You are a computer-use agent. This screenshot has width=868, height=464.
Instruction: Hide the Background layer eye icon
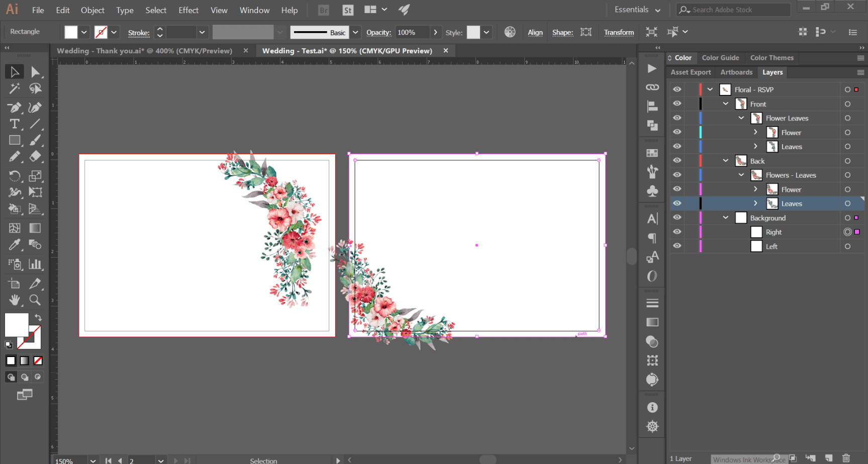coord(677,218)
